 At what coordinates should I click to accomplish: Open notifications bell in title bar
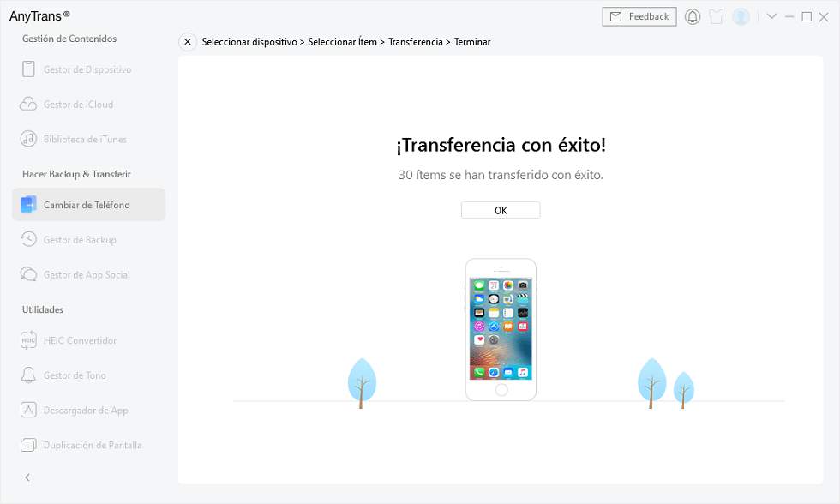point(693,16)
